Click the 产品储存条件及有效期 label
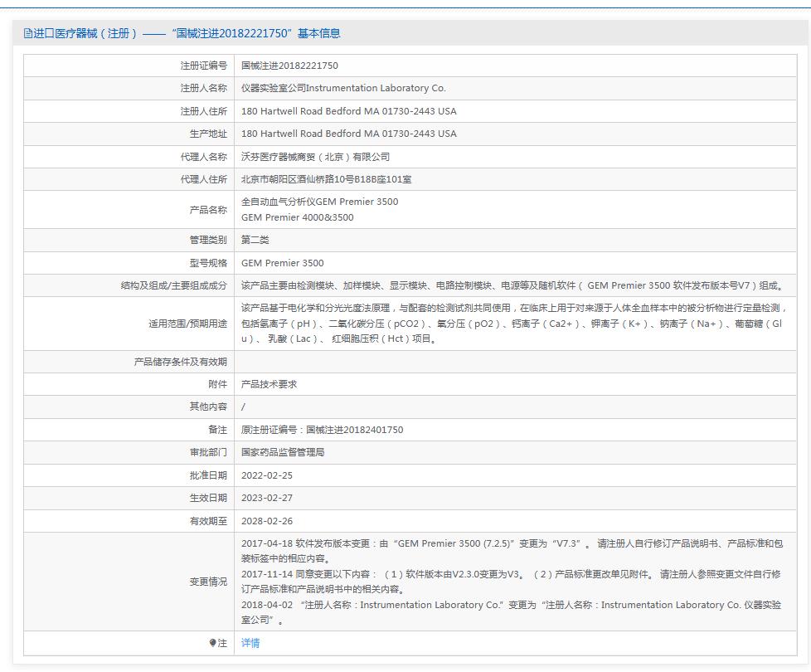This screenshot has width=811, height=672. click(181, 362)
